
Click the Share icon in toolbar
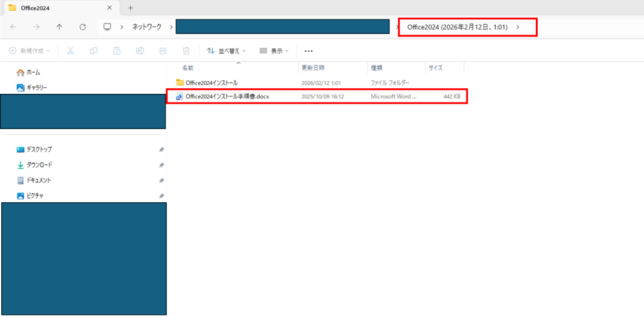pos(164,50)
